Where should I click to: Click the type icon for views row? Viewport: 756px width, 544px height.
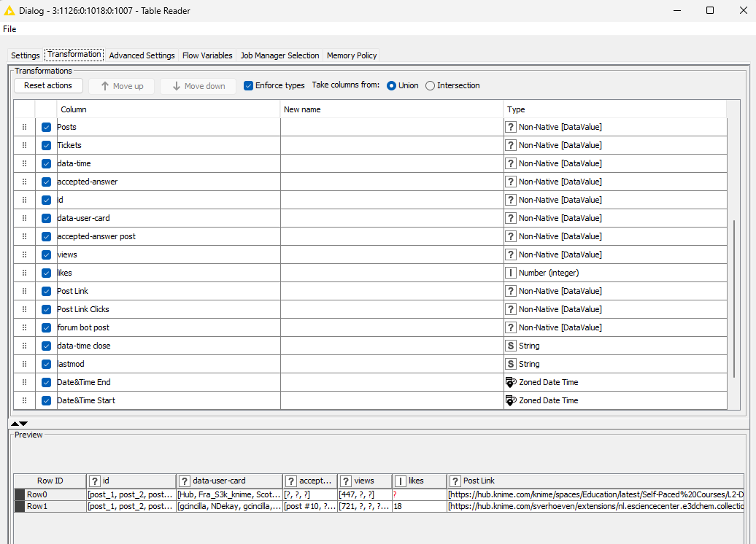pyautogui.click(x=511, y=254)
